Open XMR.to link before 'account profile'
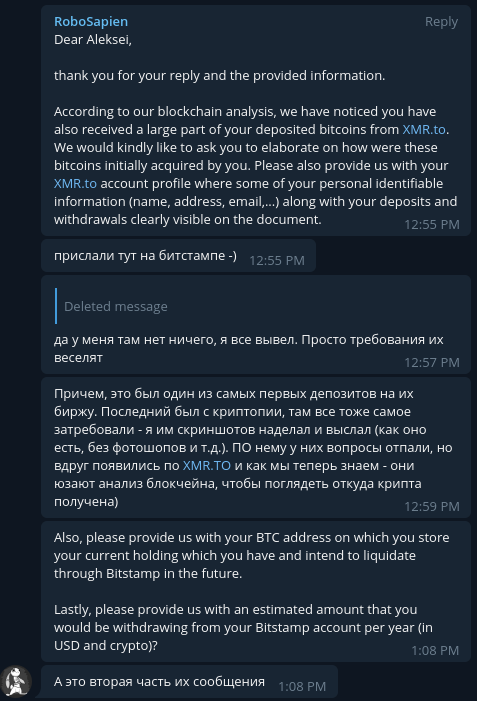This screenshot has height=701, width=477. (75, 183)
